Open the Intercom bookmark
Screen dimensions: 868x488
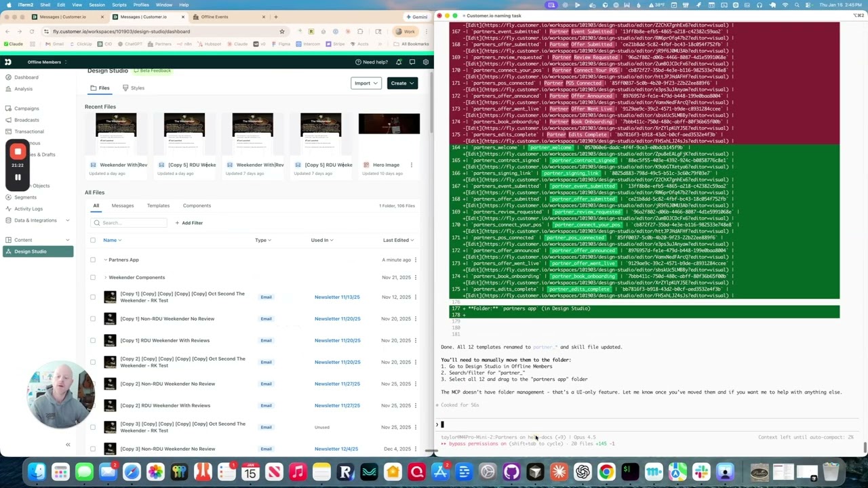[309, 44]
